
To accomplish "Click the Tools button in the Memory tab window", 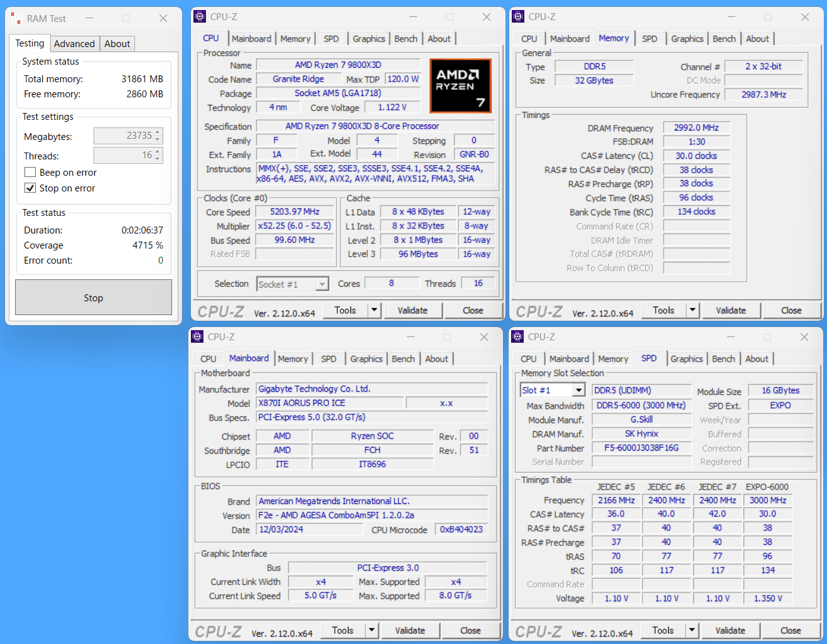I will click(664, 310).
